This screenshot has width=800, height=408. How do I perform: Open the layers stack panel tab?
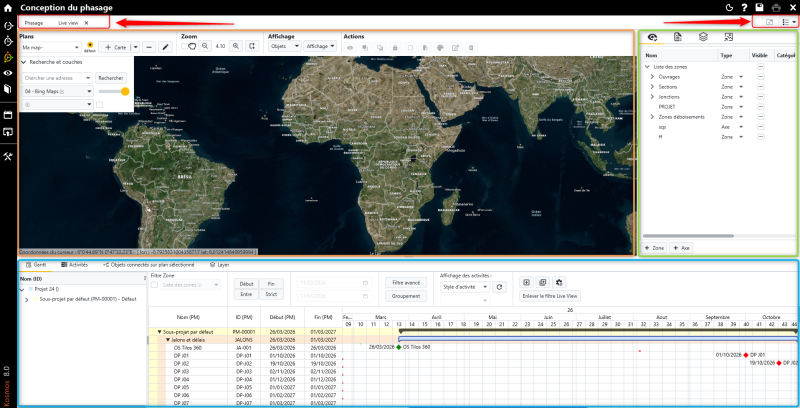(x=703, y=37)
